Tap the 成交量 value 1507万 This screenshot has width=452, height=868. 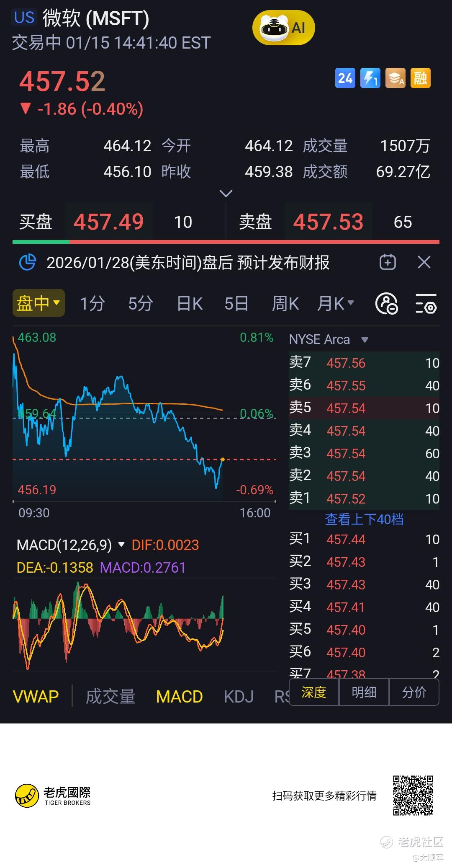(x=405, y=146)
